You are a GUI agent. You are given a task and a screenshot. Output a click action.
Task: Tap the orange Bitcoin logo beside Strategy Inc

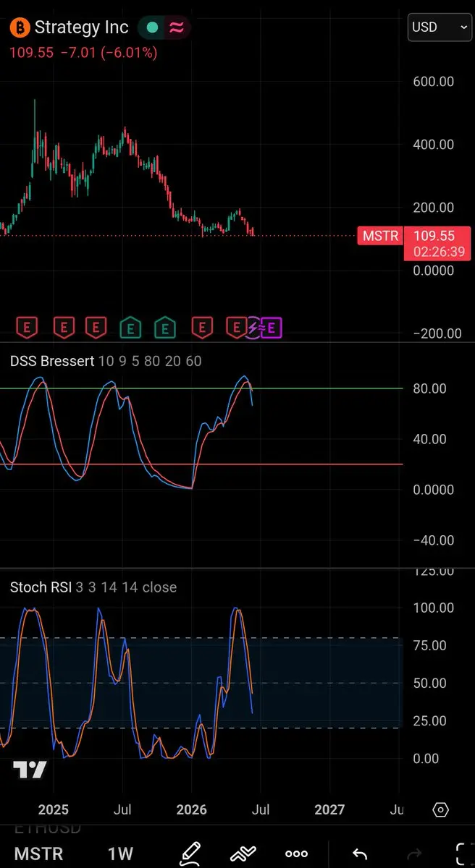pyautogui.click(x=20, y=27)
